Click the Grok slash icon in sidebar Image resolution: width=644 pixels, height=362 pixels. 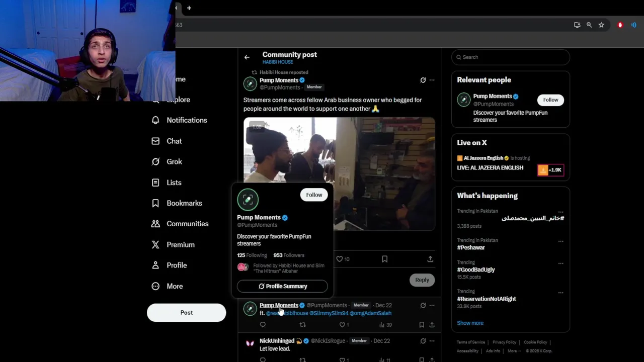pyautogui.click(x=155, y=162)
